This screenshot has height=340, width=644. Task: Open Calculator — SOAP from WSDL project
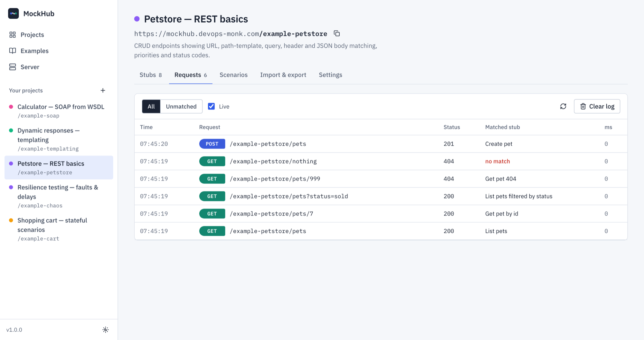click(x=59, y=111)
